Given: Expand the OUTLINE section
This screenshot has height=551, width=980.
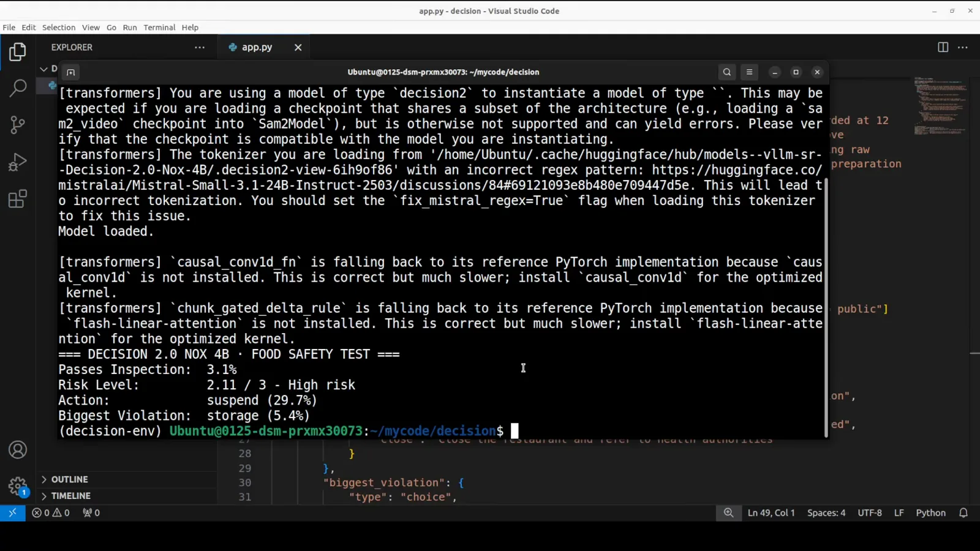Looking at the screenshot, I should [126, 479].
